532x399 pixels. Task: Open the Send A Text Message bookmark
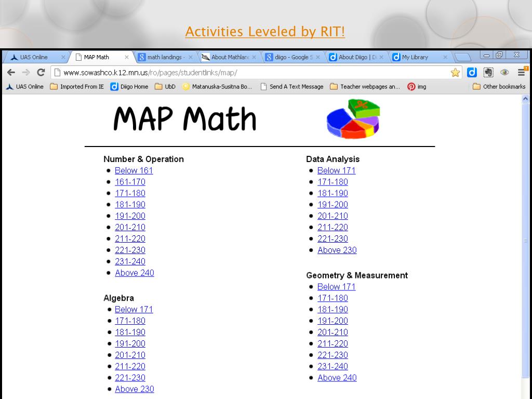click(292, 87)
